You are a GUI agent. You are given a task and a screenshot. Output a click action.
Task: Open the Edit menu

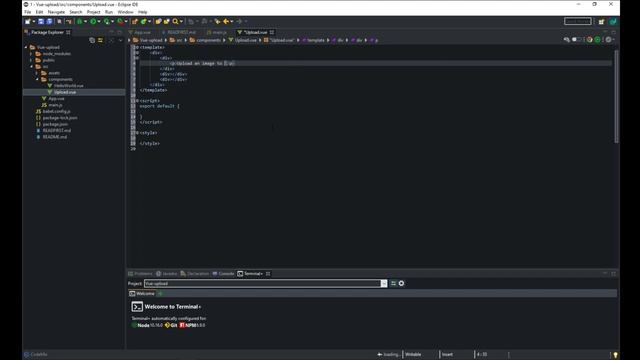pos(39,12)
